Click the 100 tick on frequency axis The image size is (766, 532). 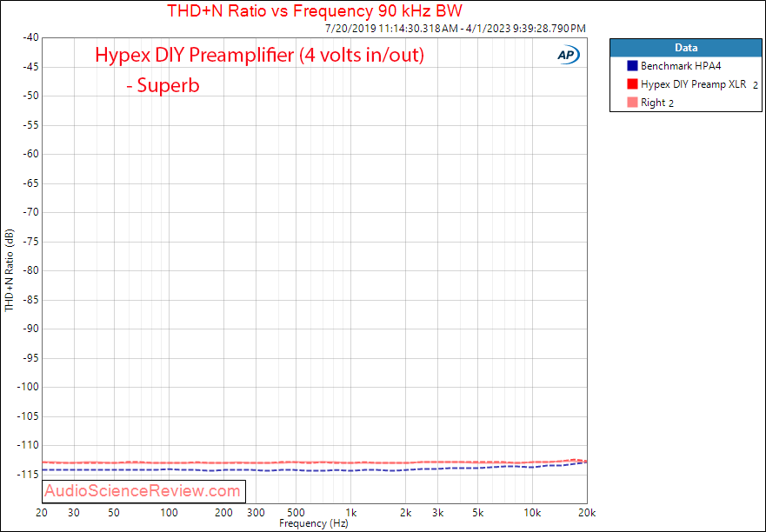pyautogui.click(x=169, y=513)
